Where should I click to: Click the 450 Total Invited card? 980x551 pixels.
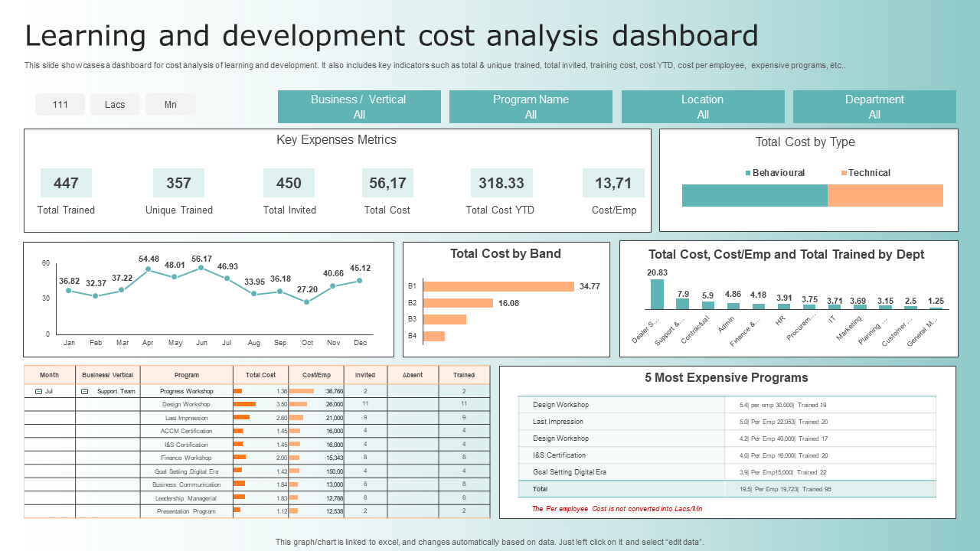(289, 183)
